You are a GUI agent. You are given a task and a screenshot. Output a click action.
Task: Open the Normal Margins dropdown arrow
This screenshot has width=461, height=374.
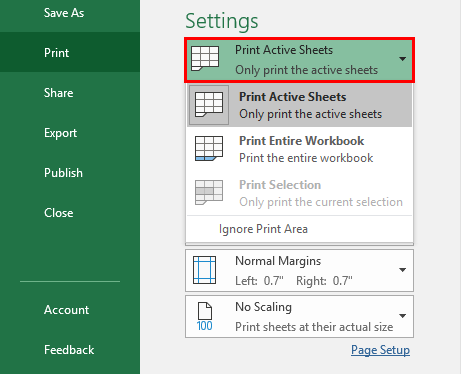pos(403,270)
